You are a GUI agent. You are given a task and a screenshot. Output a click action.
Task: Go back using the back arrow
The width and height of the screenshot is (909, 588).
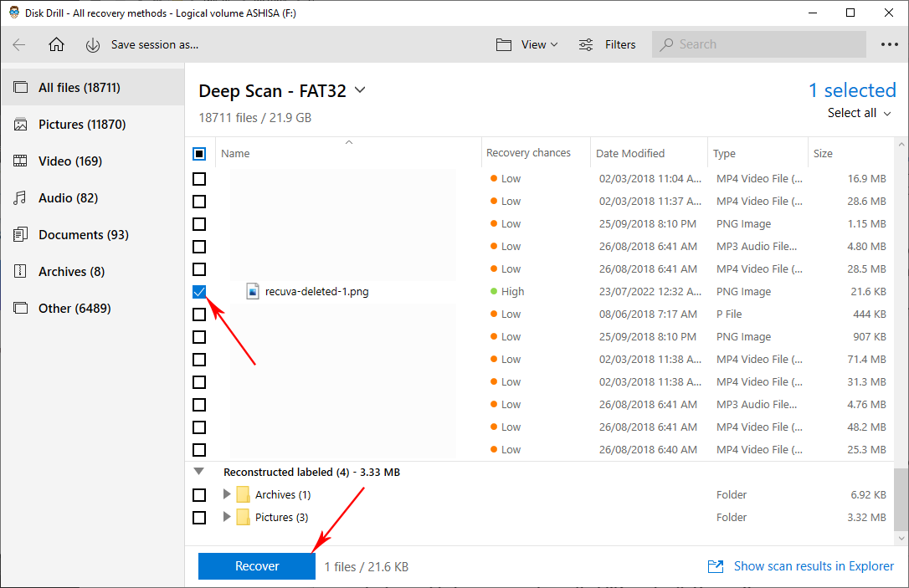[19, 44]
